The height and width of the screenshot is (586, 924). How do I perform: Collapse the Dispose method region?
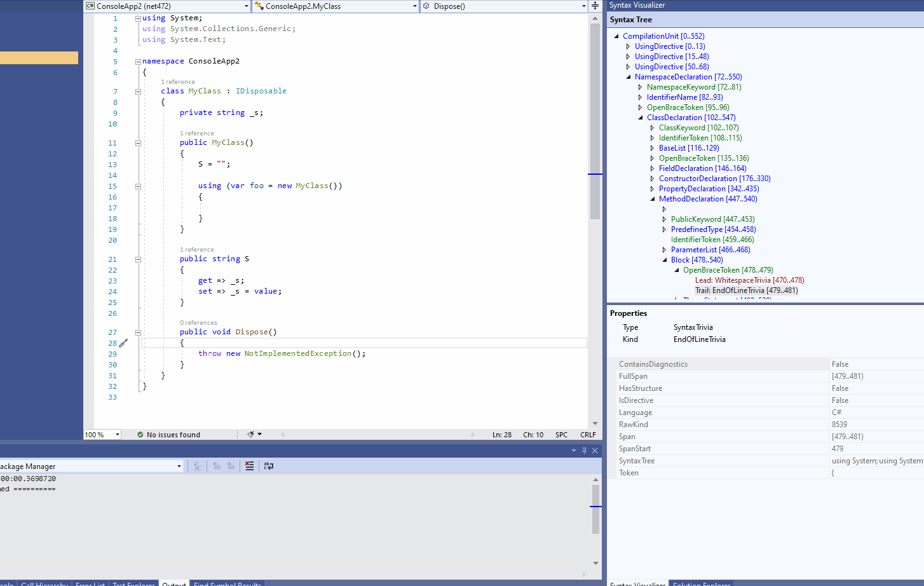pos(138,332)
